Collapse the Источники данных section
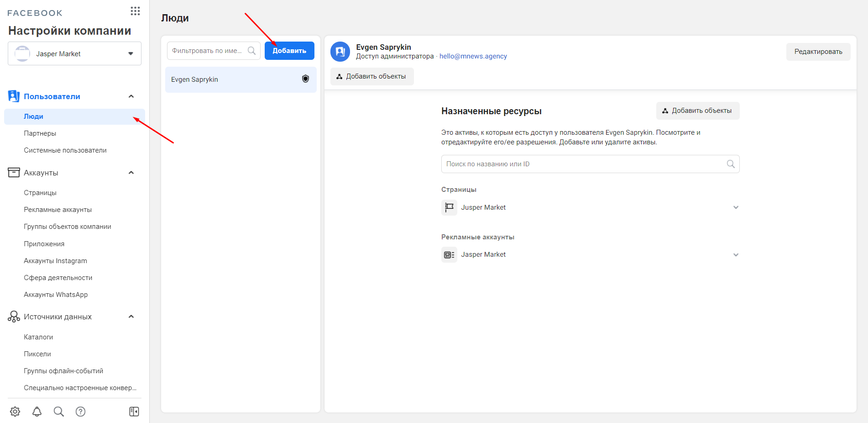Screen dimensions: 868x423 (x=131, y=317)
